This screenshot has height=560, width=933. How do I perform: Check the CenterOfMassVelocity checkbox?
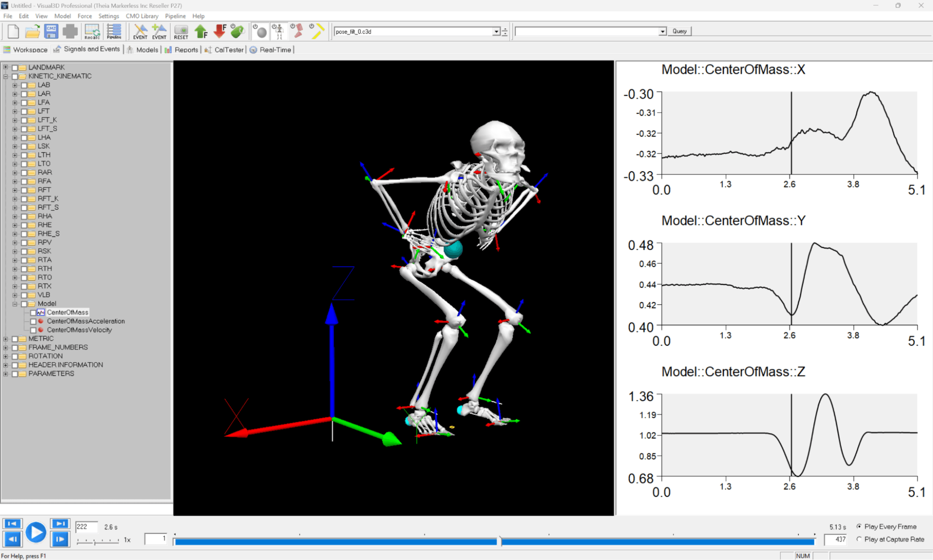(33, 330)
